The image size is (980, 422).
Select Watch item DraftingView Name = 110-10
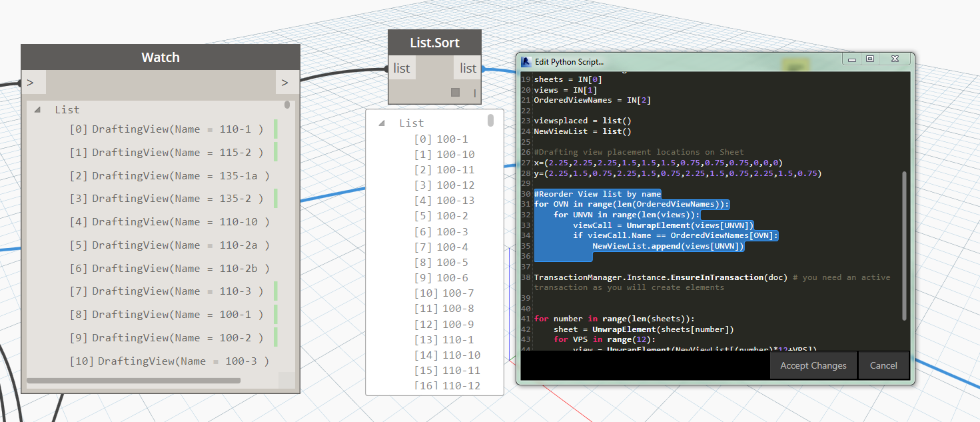[x=170, y=222]
